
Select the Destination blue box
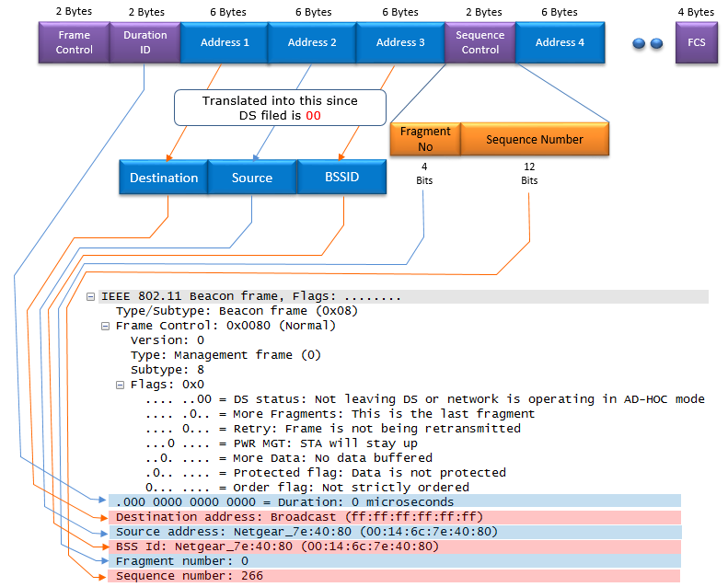pyautogui.click(x=164, y=178)
